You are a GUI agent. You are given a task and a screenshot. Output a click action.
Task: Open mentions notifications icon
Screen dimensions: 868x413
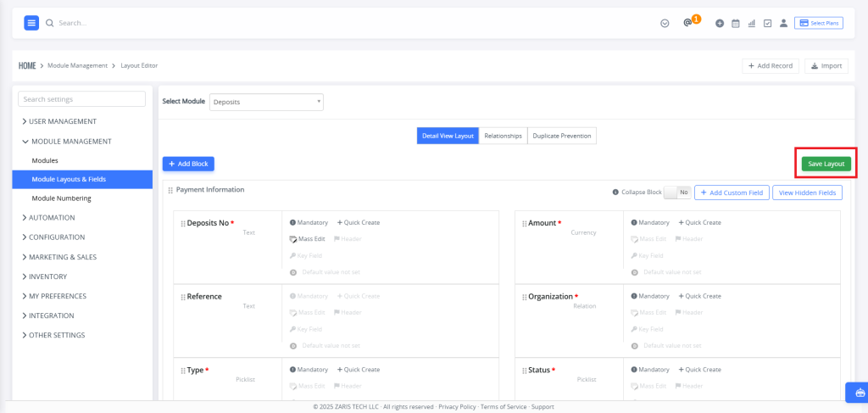tap(687, 23)
